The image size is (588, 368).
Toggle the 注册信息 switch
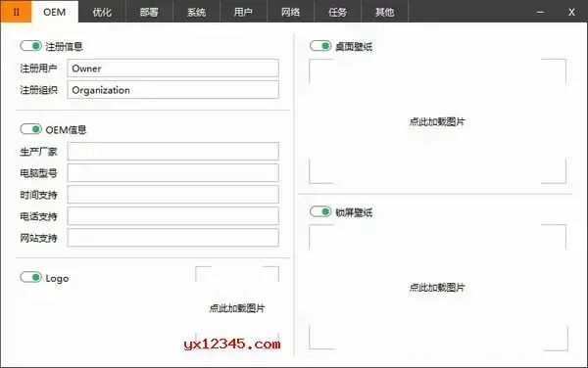click(30, 46)
